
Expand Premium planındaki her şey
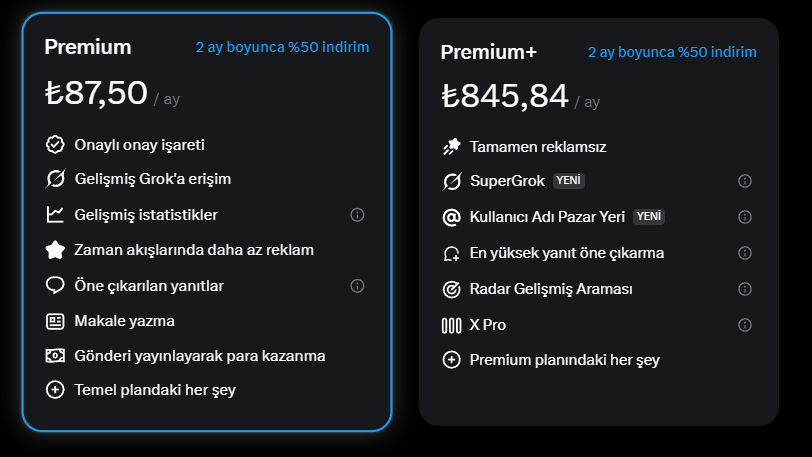click(551, 360)
